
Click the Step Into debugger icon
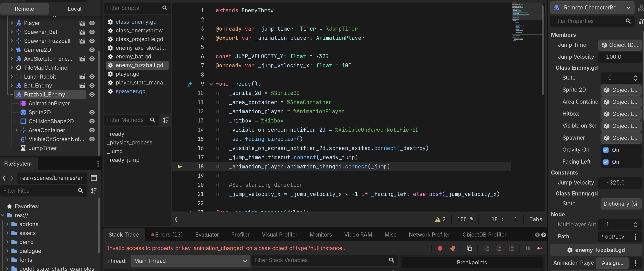486,248
